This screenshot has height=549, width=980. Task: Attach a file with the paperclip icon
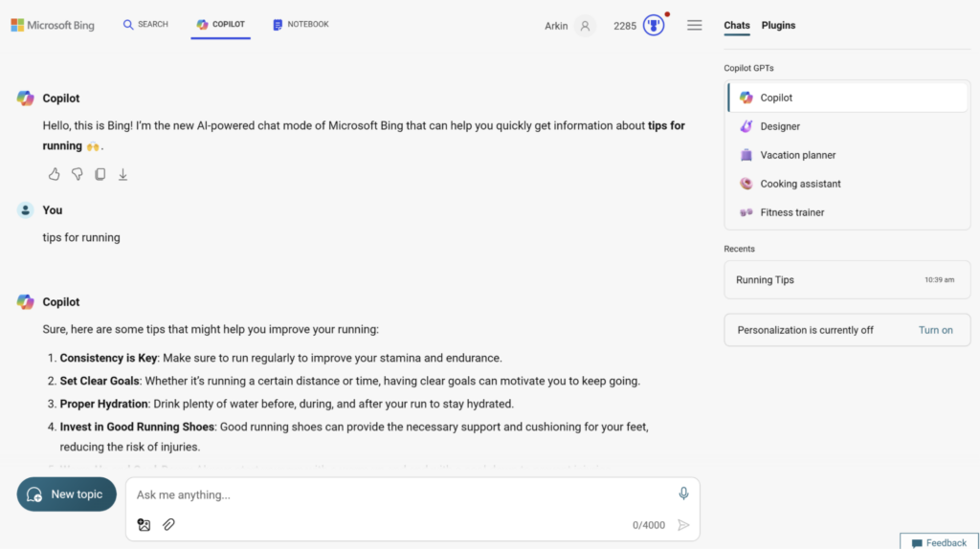point(168,525)
